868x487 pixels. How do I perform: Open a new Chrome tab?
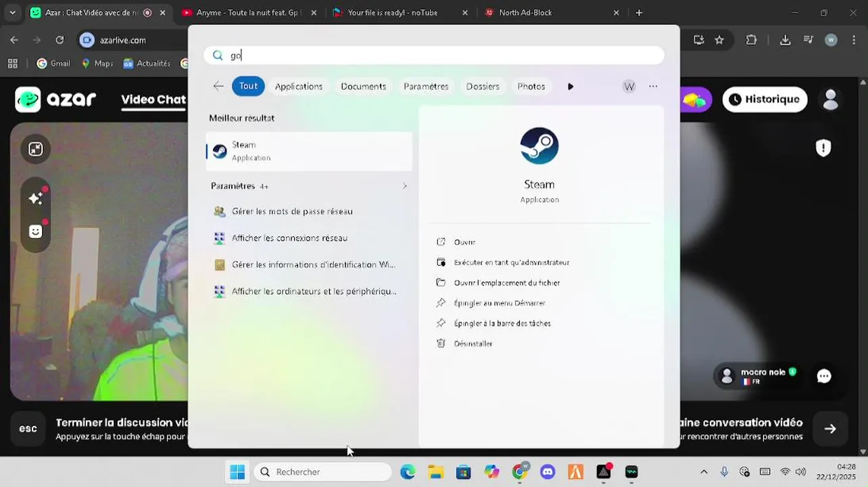[639, 13]
